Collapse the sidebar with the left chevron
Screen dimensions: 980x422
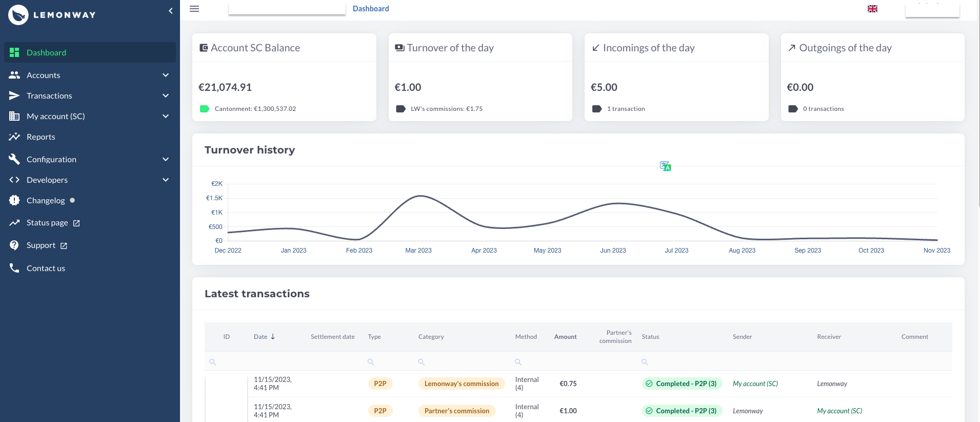[171, 11]
